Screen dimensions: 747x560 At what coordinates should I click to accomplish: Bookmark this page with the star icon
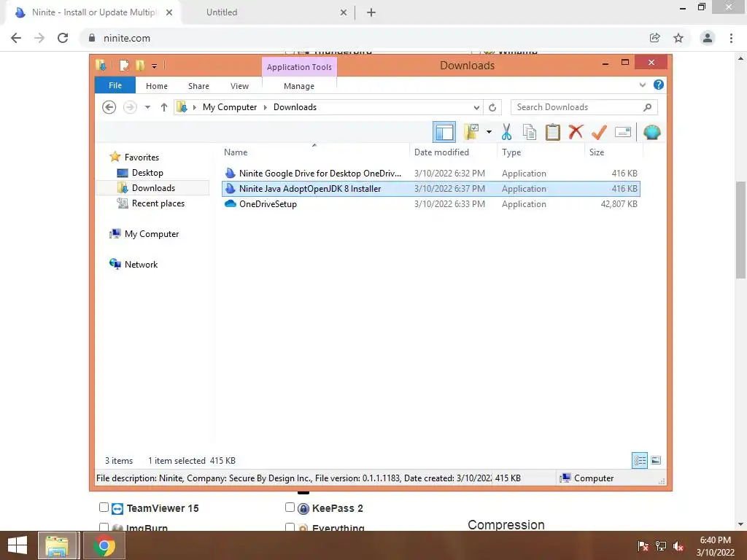coord(678,38)
